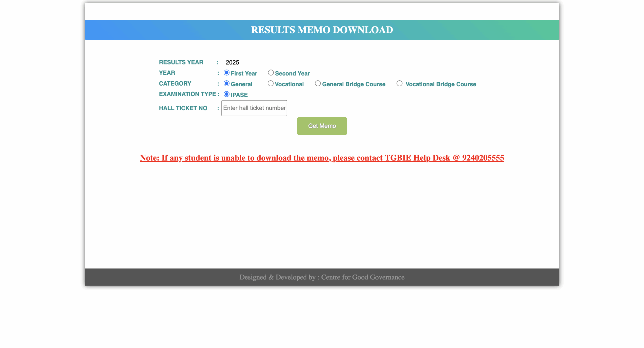Select the General category radio button
The image size is (644, 348).
(226, 83)
